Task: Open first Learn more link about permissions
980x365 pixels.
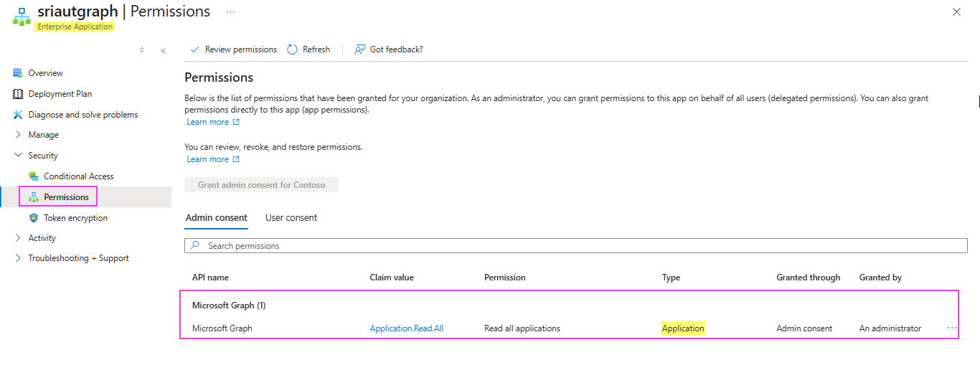Action: 207,122
